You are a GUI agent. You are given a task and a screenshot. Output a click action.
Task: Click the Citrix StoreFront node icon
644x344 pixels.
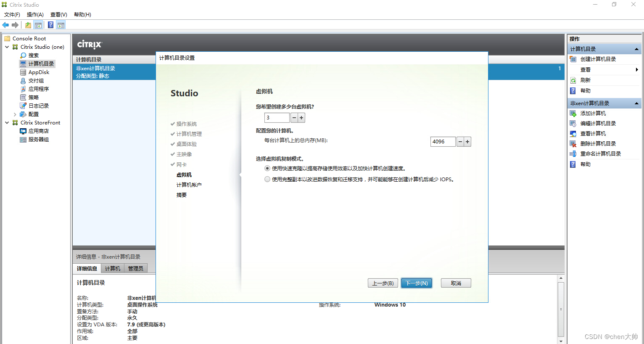tap(15, 123)
